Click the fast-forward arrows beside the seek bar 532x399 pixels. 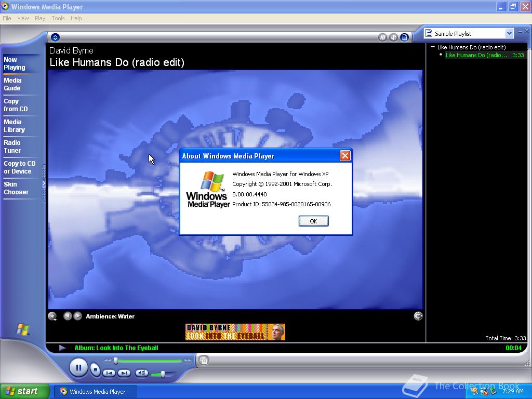pyautogui.click(x=187, y=361)
